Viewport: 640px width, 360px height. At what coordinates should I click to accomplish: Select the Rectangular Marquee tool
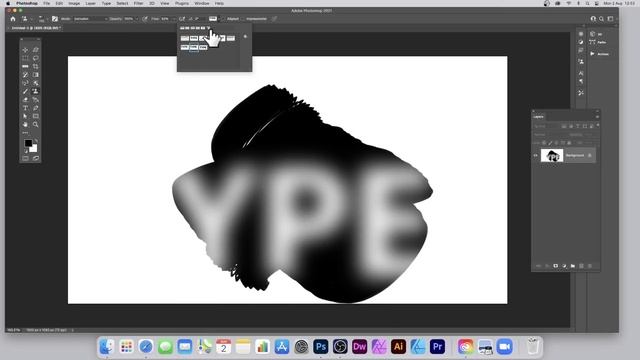coord(25,58)
